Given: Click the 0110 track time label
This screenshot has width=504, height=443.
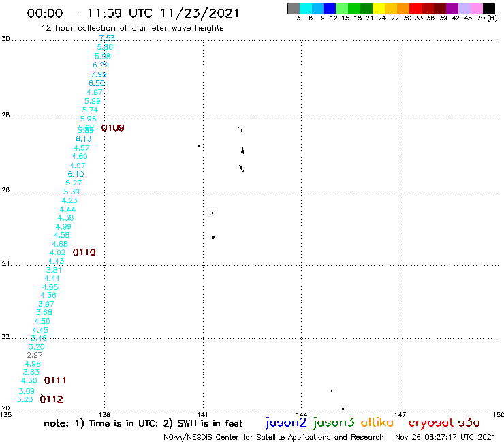Looking at the screenshot, I should tap(84, 252).
